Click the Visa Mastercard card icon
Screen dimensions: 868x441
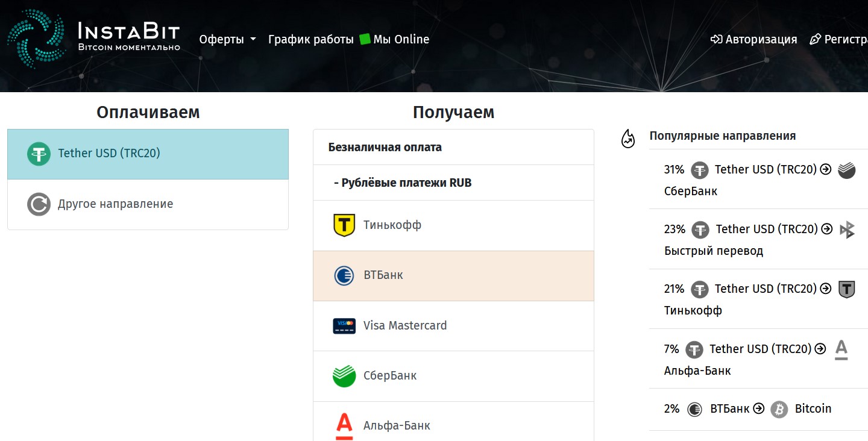tap(344, 325)
